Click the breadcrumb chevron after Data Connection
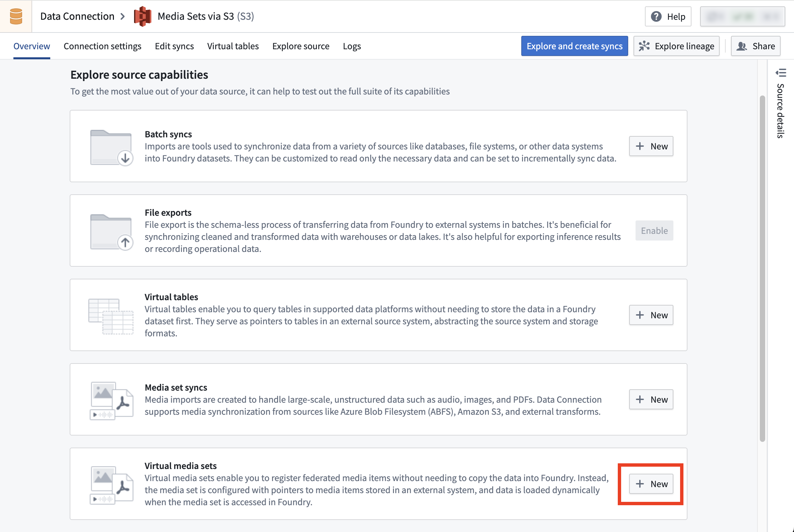794x532 pixels. pyautogui.click(x=123, y=16)
